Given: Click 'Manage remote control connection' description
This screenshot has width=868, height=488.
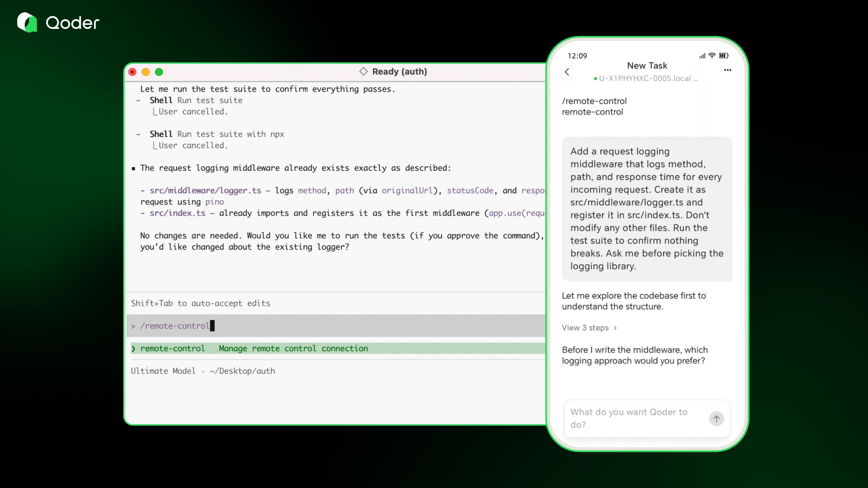Looking at the screenshot, I should [293, 348].
